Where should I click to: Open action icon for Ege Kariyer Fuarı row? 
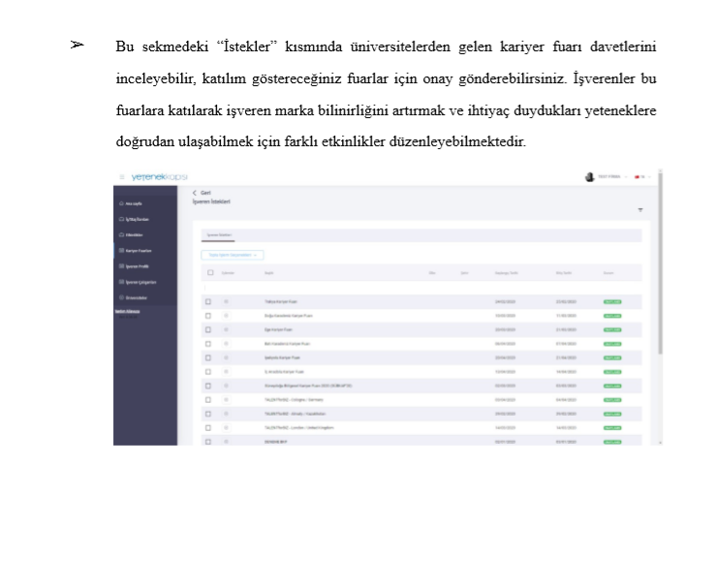pos(226,329)
